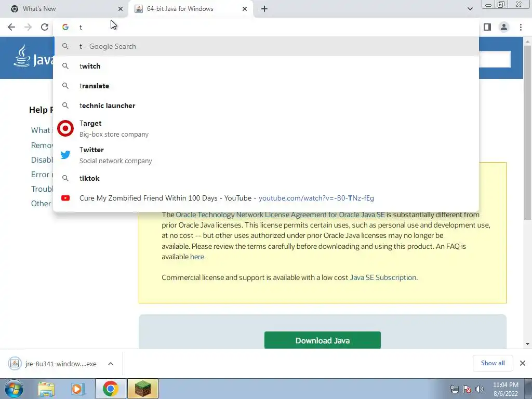Open the jre-8u341 downloaded file
532x399 pixels.
tap(61, 364)
